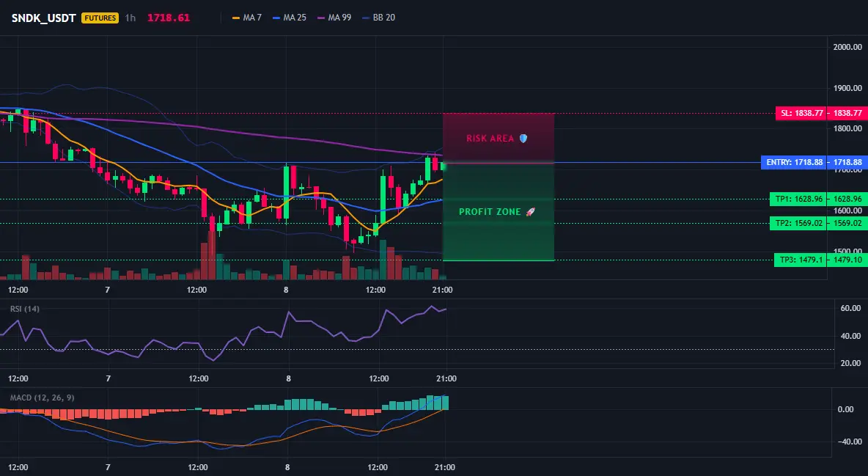Viewport: 868px width, 476px height.
Task: Click the 1838.77 red price axis tag
Action: tap(847, 113)
